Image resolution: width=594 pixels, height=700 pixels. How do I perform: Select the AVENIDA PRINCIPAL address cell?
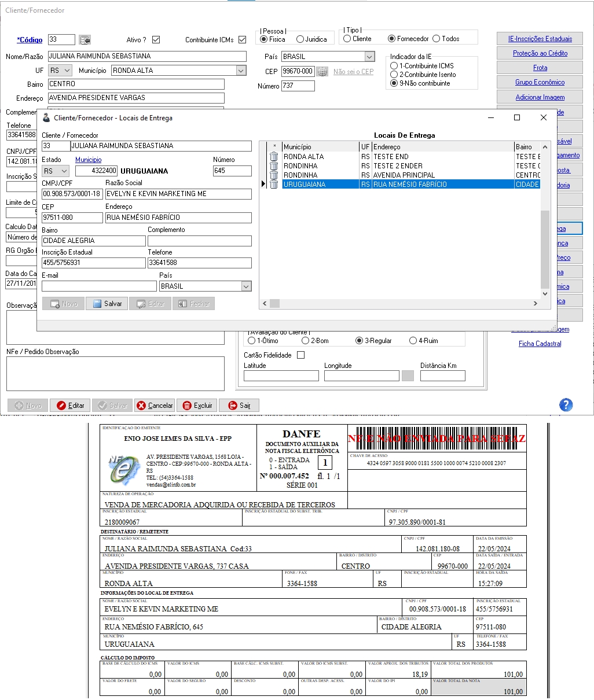click(x=443, y=175)
